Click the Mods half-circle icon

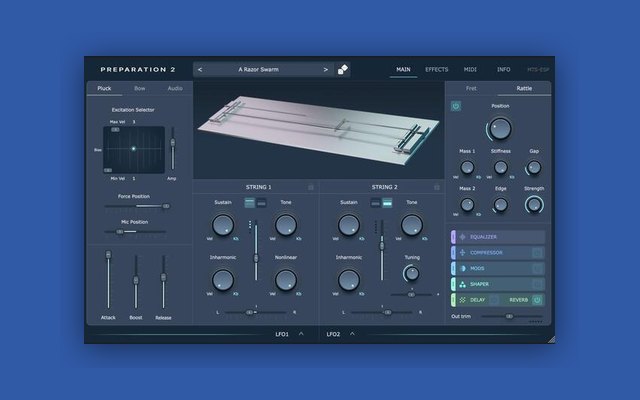(x=462, y=269)
